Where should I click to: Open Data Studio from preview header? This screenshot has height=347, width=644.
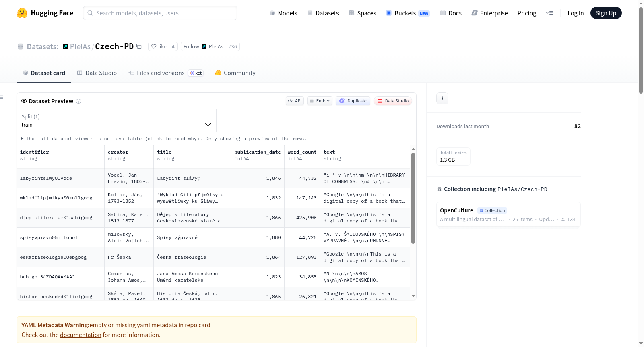[x=393, y=101]
